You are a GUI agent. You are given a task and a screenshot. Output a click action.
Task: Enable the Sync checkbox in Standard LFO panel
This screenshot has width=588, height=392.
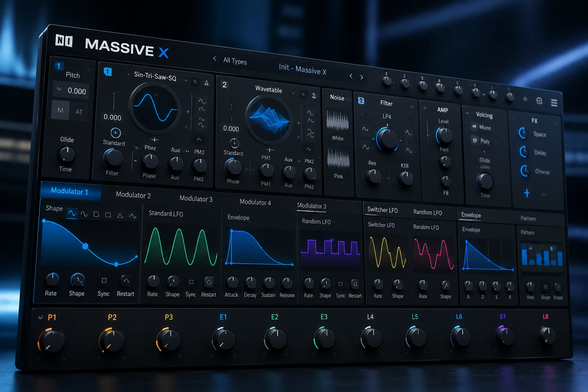click(191, 282)
